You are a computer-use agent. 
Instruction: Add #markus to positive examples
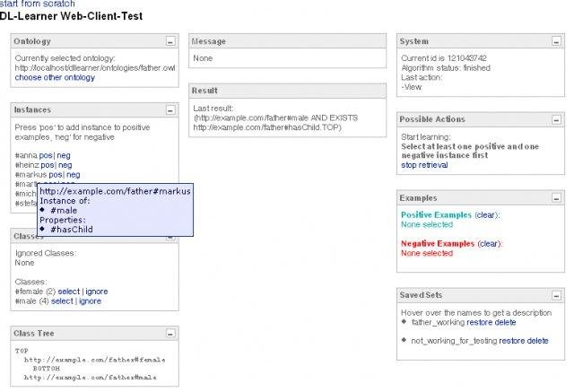pos(56,175)
